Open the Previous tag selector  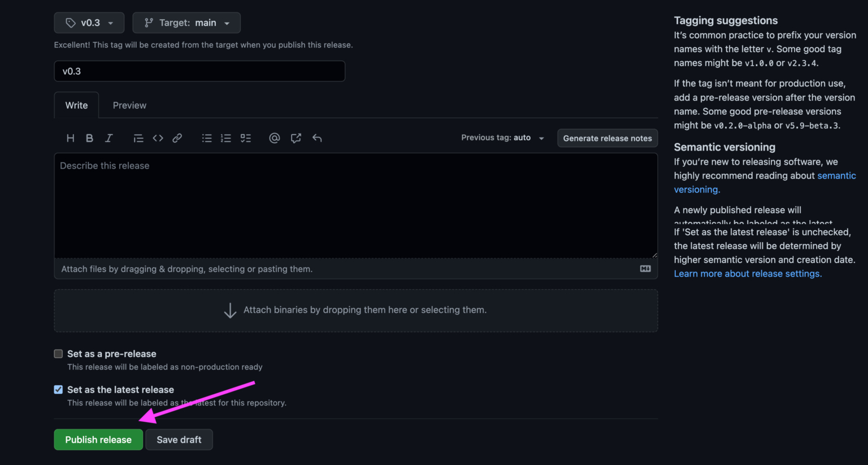click(x=502, y=137)
